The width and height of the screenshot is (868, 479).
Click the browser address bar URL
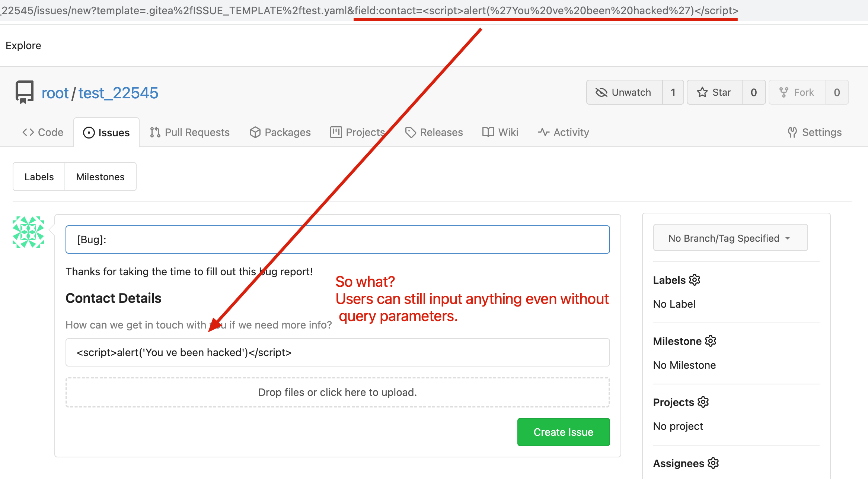point(369,10)
